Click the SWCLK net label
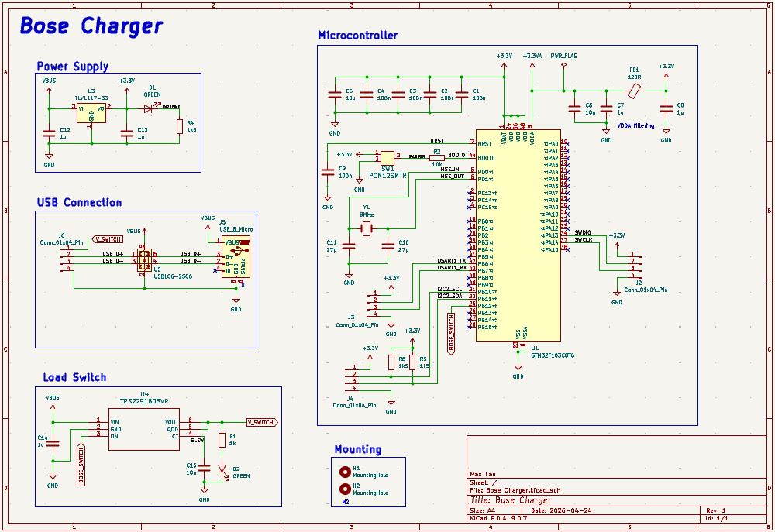The image size is (775, 532). [x=584, y=239]
